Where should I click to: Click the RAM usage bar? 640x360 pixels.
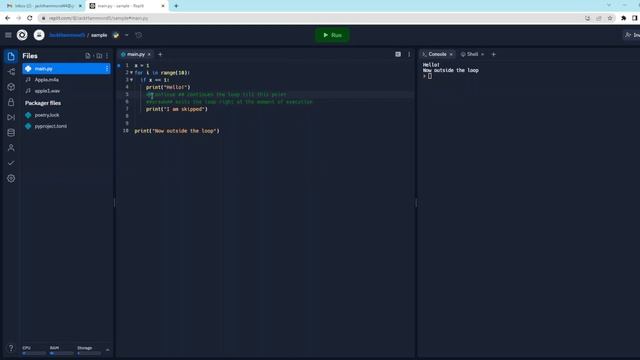(62, 353)
